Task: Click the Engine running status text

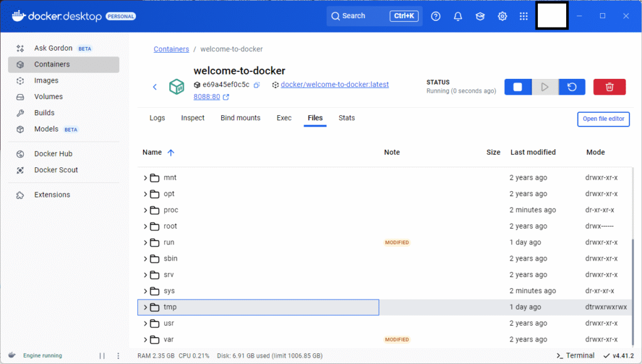Action: [43, 356]
